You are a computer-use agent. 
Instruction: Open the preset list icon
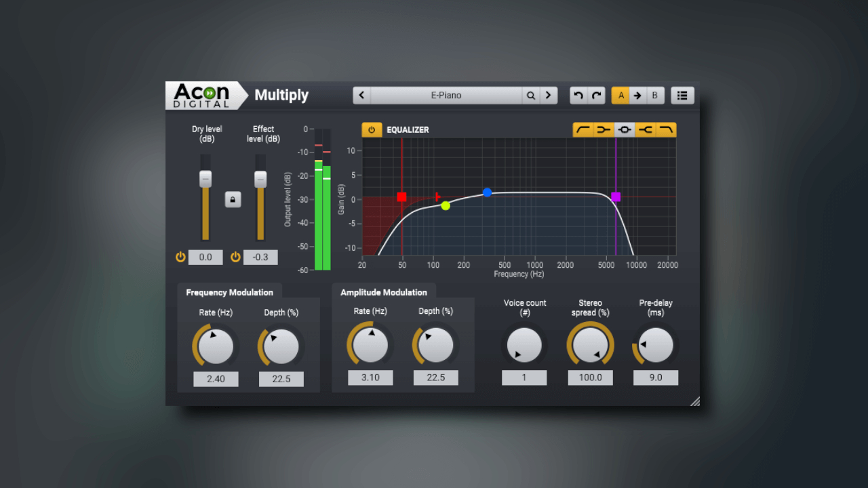682,95
